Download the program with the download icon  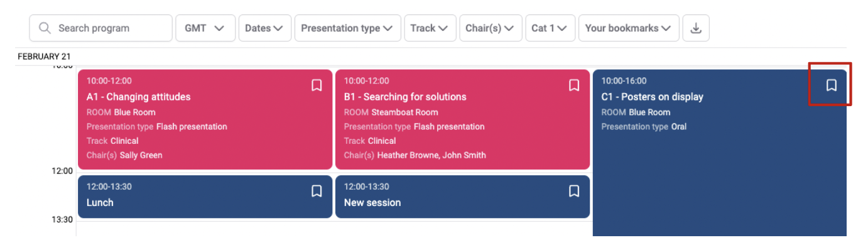pos(696,28)
